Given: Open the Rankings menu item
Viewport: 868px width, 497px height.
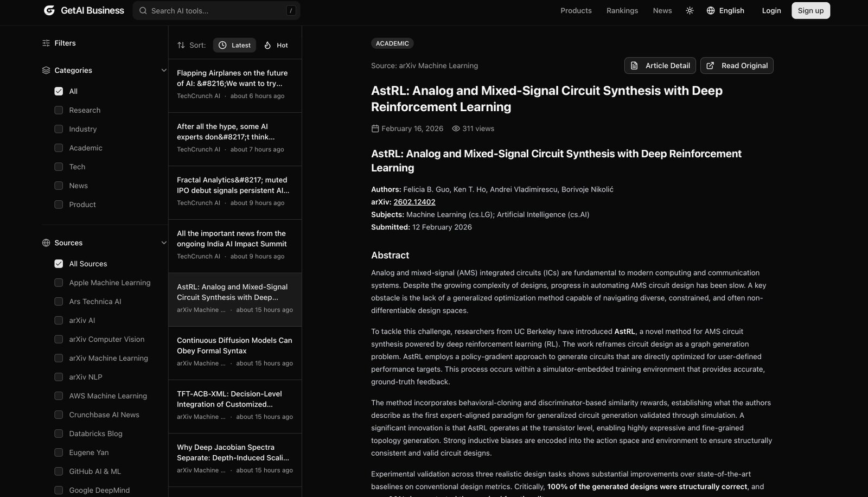Looking at the screenshot, I should coord(622,10).
